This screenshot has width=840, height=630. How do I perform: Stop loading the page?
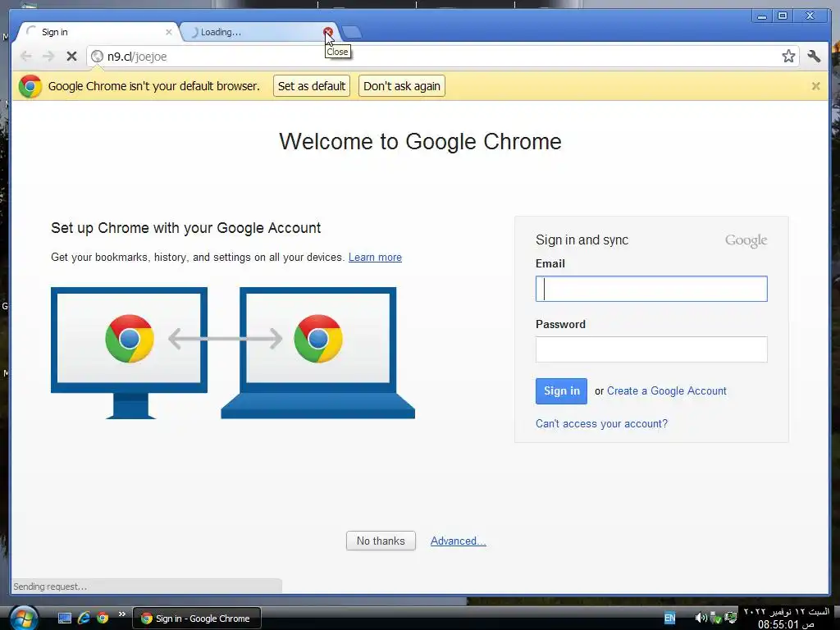point(71,57)
